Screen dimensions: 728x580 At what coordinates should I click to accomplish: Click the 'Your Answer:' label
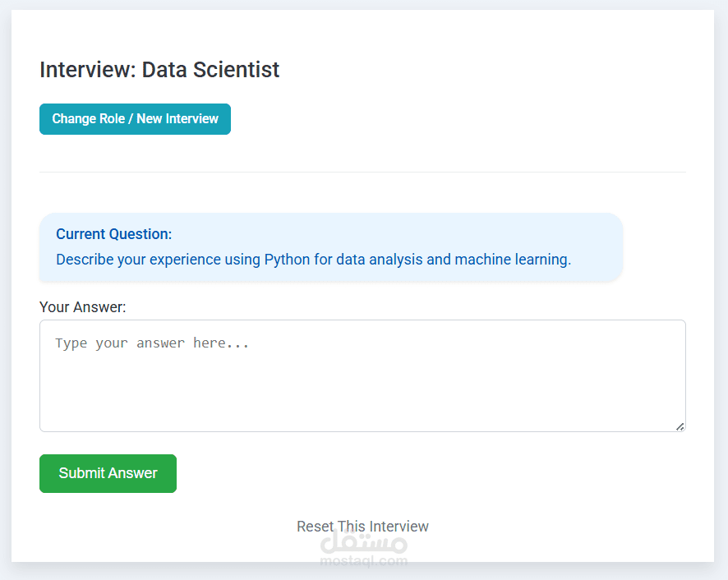(x=82, y=307)
